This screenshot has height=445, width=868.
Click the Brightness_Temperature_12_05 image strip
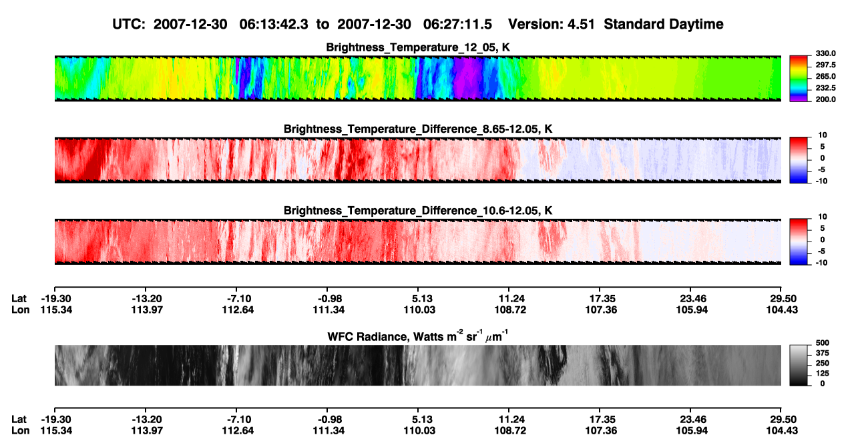click(418, 79)
